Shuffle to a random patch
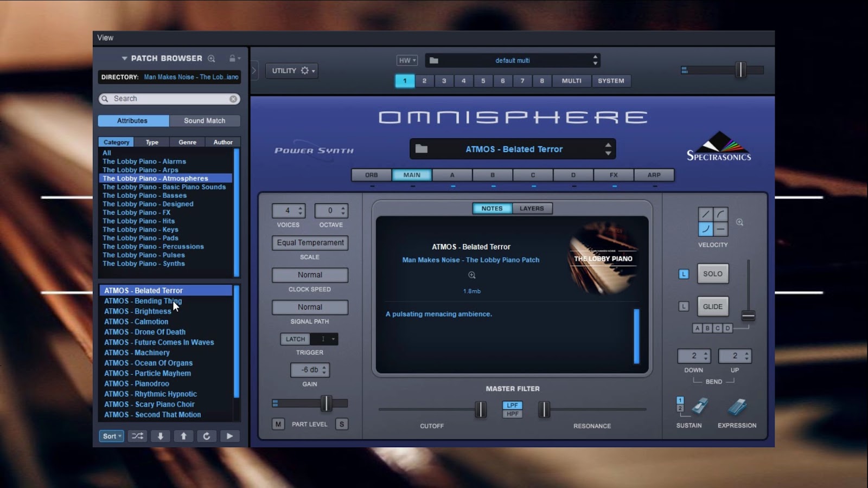 pos(137,436)
